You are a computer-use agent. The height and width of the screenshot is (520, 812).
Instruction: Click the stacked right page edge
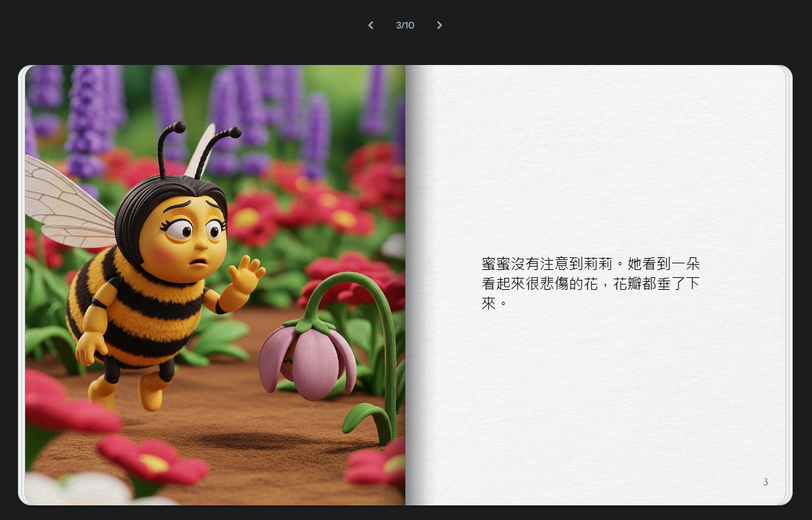click(789, 285)
